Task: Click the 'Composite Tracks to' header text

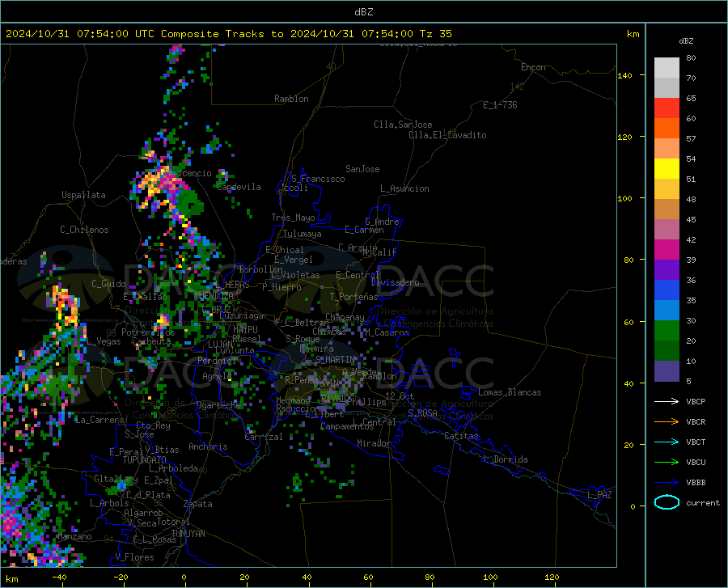Action: click(x=222, y=34)
